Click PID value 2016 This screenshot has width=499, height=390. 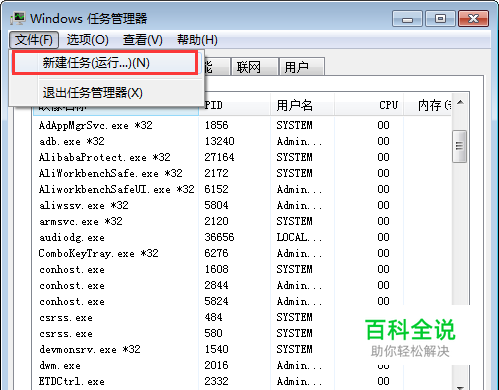coord(216,365)
